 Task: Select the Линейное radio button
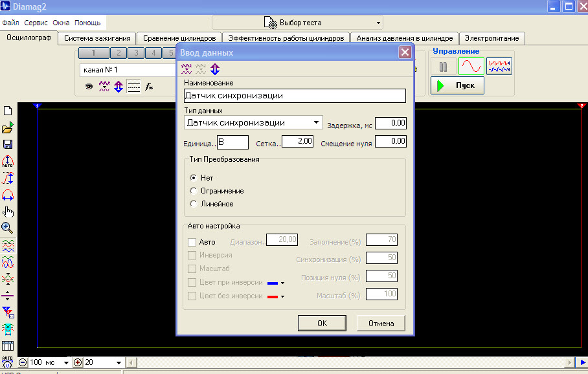point(194,204)
